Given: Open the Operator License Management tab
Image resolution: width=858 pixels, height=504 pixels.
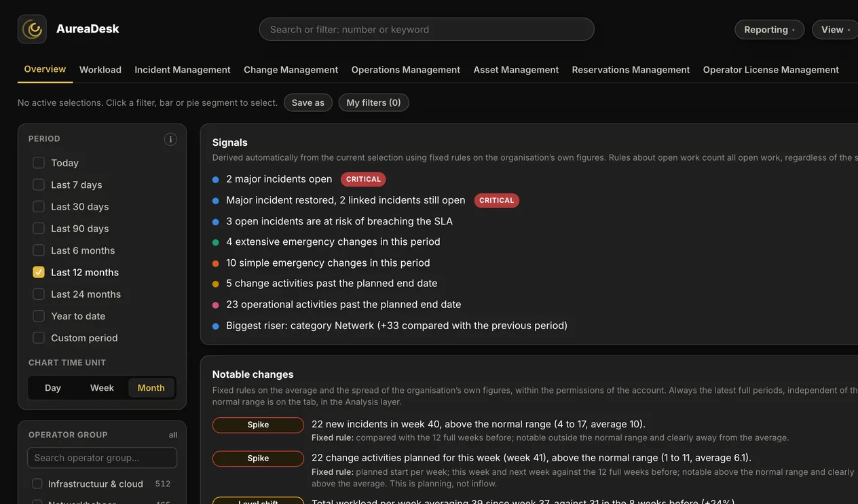Looking at the screenshot, I should [x=771, y=69].
